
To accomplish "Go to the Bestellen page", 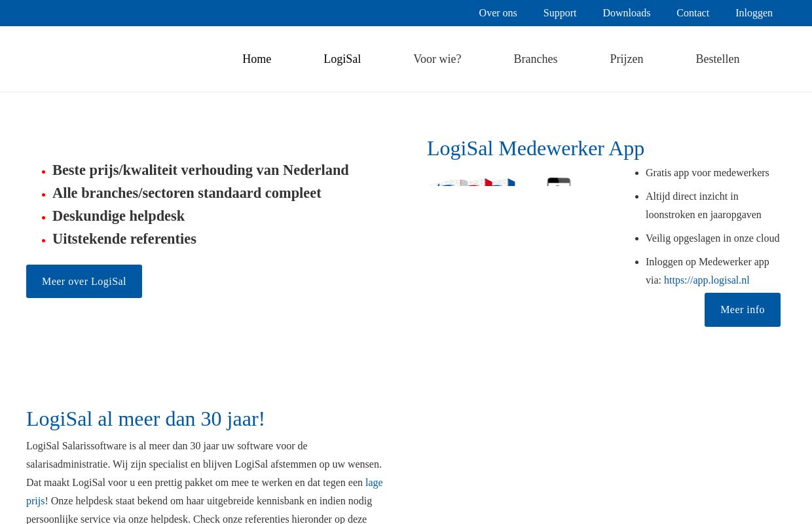I will (718, 59).
